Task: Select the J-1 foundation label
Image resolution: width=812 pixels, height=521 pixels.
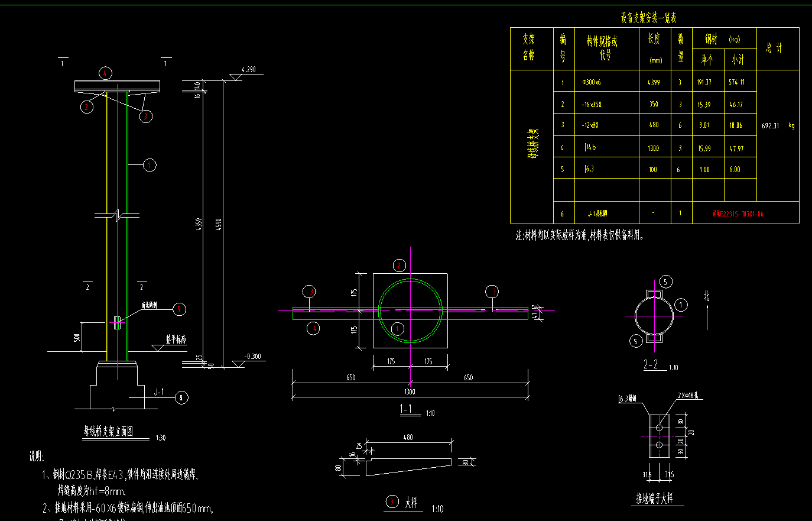Action: coord(160,392)
